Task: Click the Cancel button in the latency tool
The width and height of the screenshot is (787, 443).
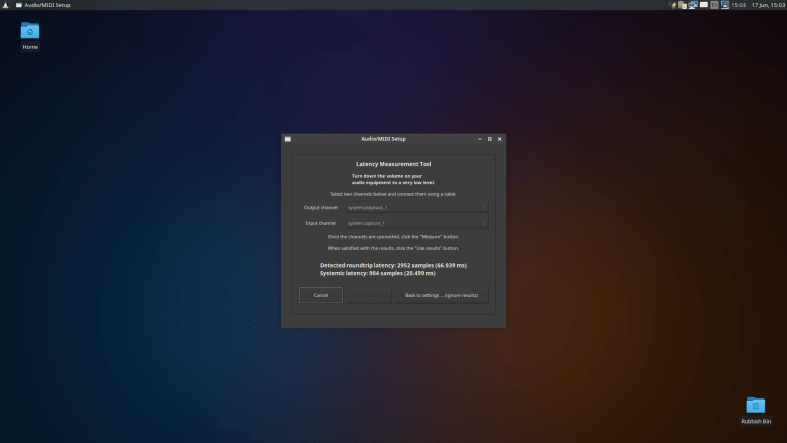Action: tap(321, 295)
